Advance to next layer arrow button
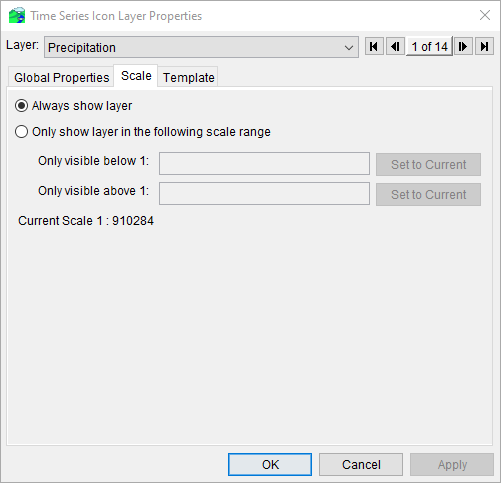Viewport: 501px width, 483px height. pos(463,46)
